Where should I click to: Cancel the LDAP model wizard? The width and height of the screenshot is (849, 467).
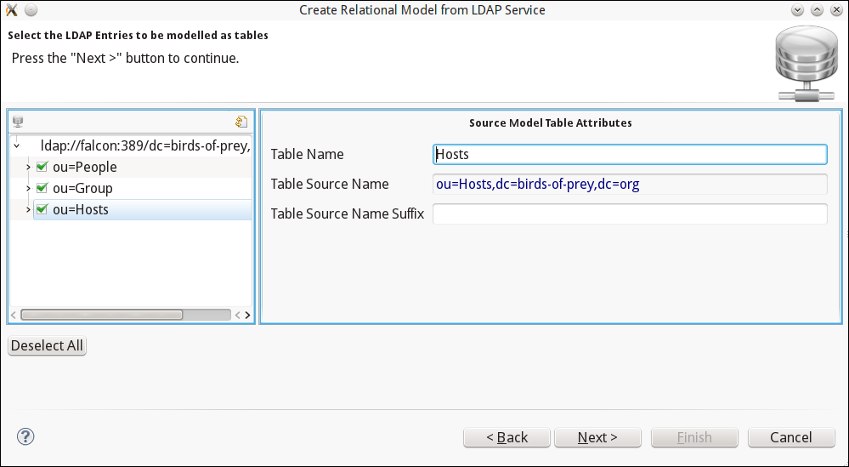click(x=792, y=437)
